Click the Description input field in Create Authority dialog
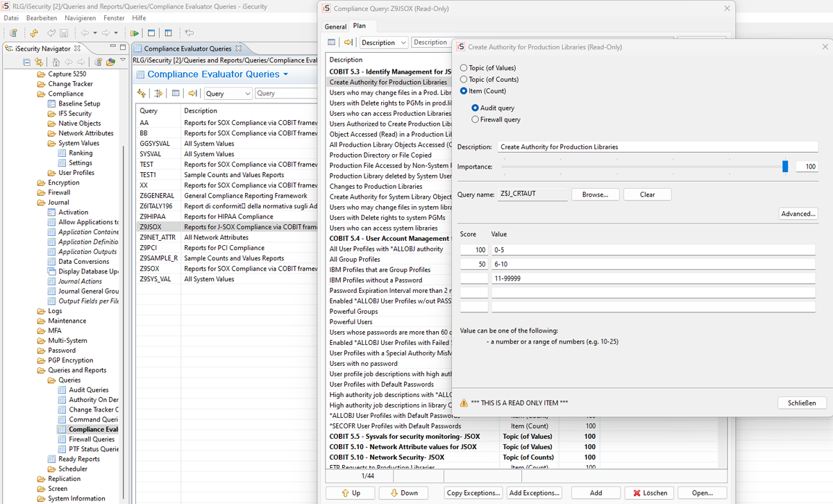 click(x=658, y=147)
